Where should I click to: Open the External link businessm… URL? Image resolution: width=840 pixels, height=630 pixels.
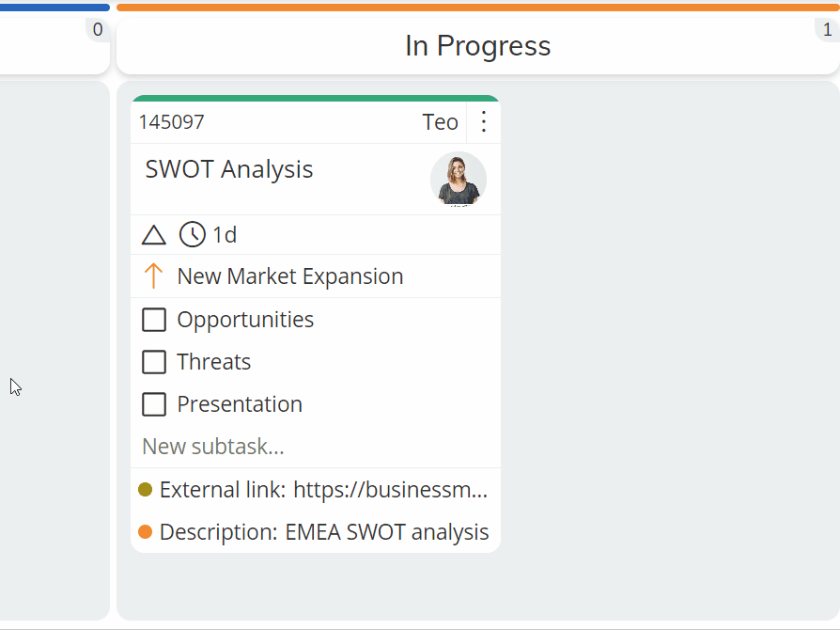(391, 490)
